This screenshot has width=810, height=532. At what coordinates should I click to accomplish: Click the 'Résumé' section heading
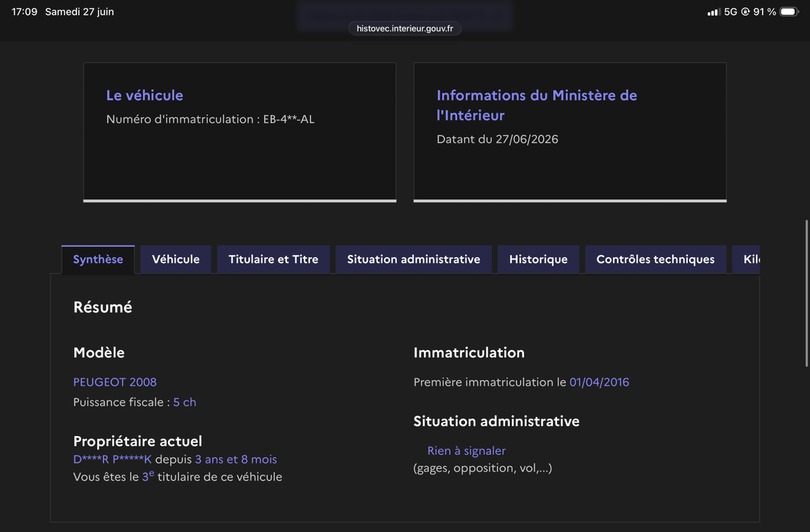[103, 307]
